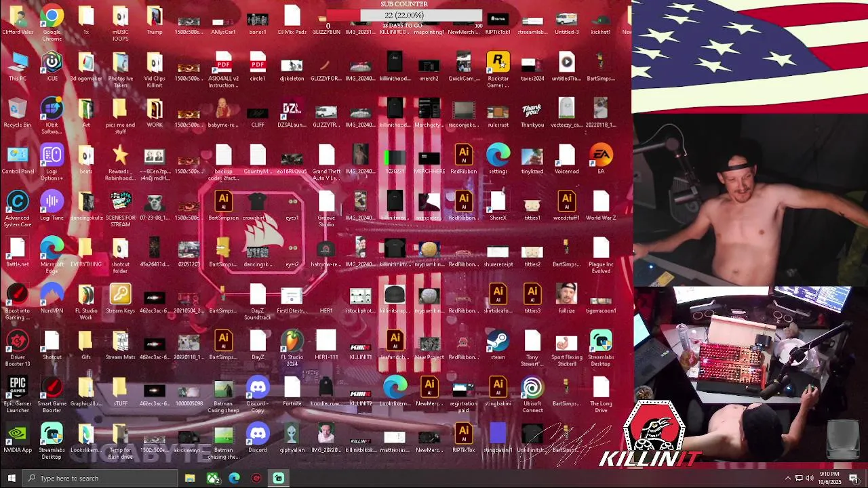
Task: Open the WORK folder icon
Action: (155, 108)
